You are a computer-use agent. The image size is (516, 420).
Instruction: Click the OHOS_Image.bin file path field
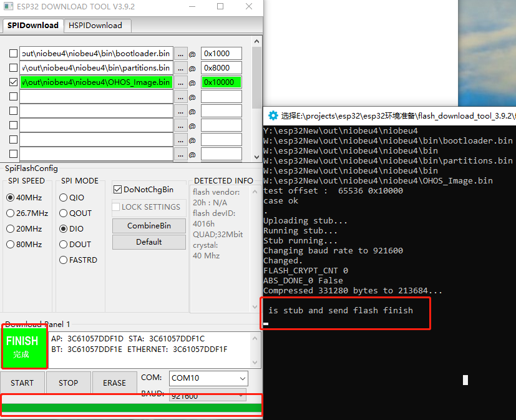[x=97, y=82]
